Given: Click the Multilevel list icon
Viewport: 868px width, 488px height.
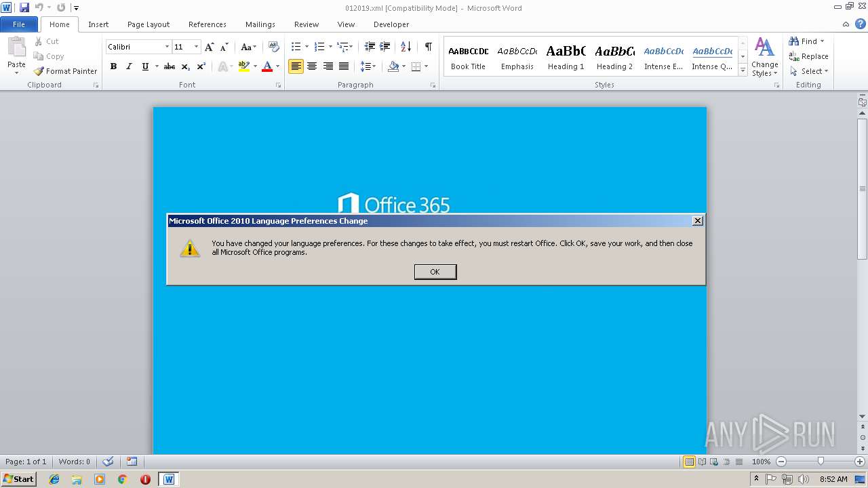Looking at the screenshot, I should pyautogui.click(x=343, y=47).
